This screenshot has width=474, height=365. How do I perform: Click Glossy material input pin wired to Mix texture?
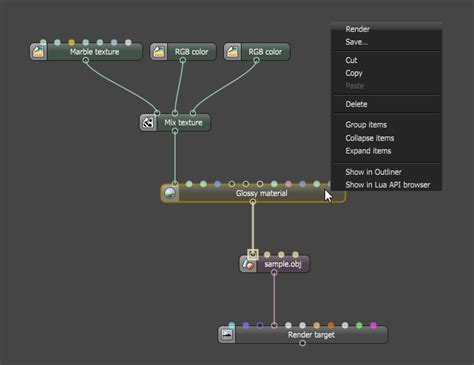(175, 184)
